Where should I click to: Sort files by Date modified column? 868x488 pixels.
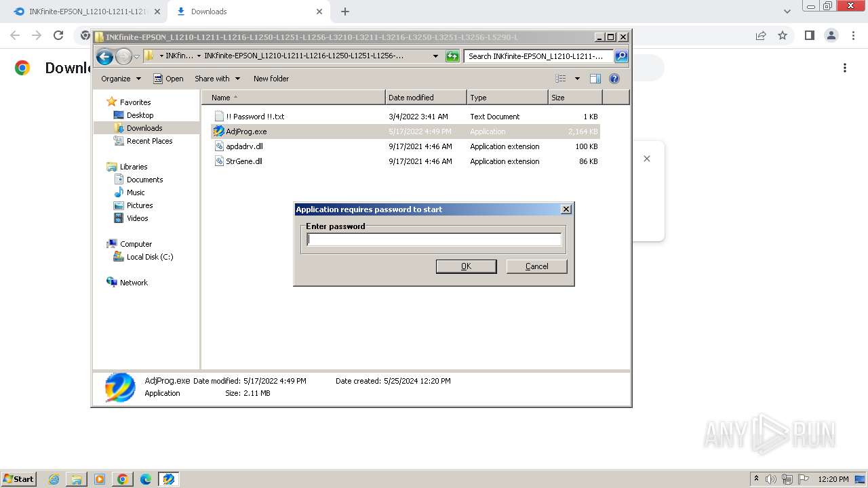point(426,98)
